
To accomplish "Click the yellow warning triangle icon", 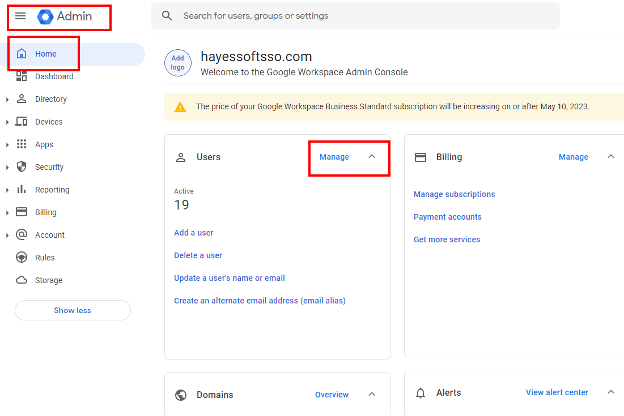I will 180,107.
